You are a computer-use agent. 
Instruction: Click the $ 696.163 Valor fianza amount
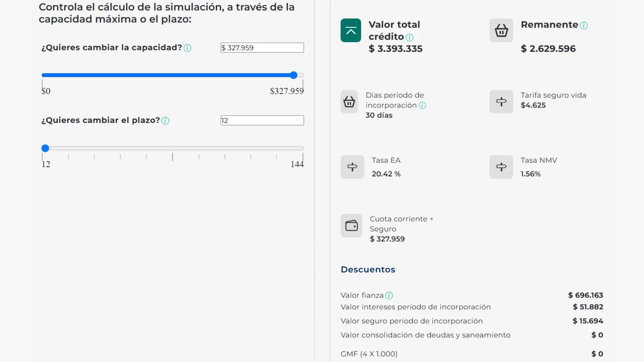pos(585,295)
